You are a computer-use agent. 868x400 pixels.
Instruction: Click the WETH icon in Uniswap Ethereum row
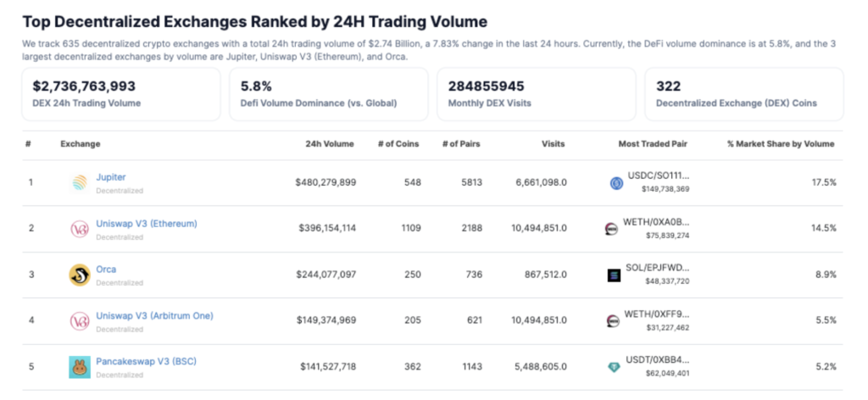(611, 229)
